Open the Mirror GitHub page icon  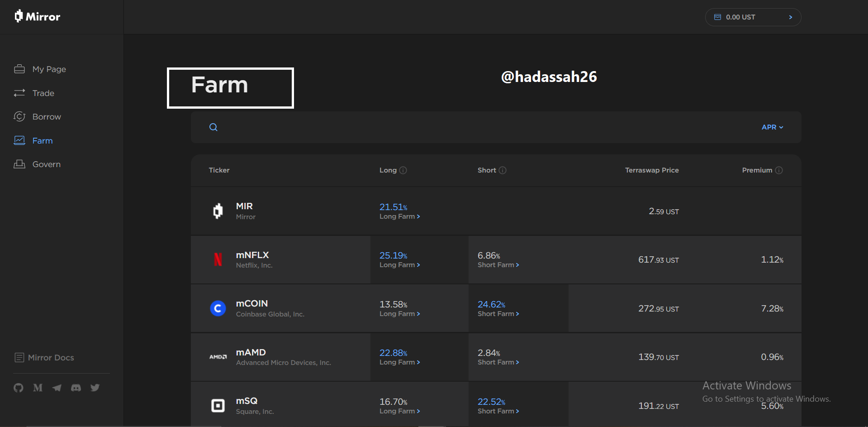click(19, 388)
